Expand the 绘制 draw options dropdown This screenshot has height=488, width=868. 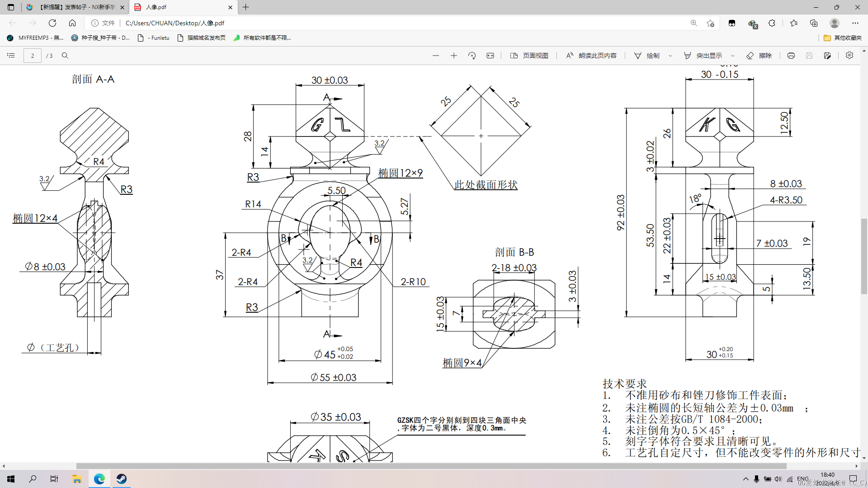670,56
